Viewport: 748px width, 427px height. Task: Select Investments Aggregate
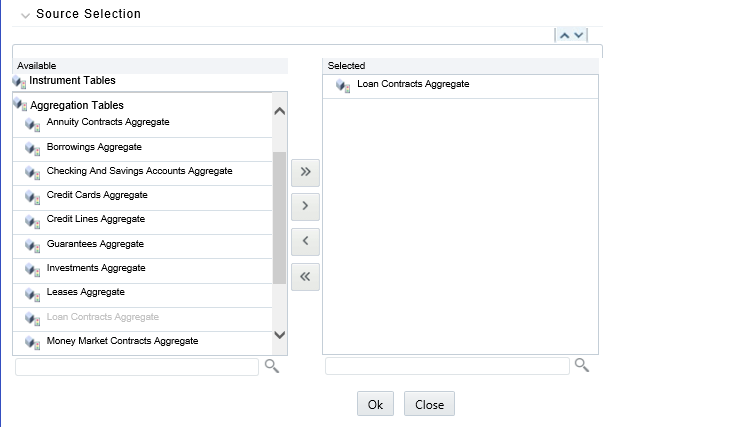(x=96, y=268)
